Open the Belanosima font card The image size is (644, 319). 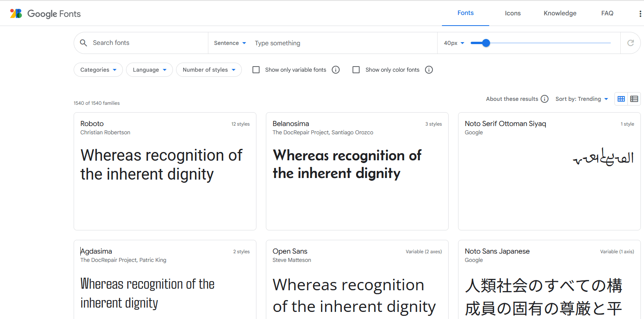357,171
